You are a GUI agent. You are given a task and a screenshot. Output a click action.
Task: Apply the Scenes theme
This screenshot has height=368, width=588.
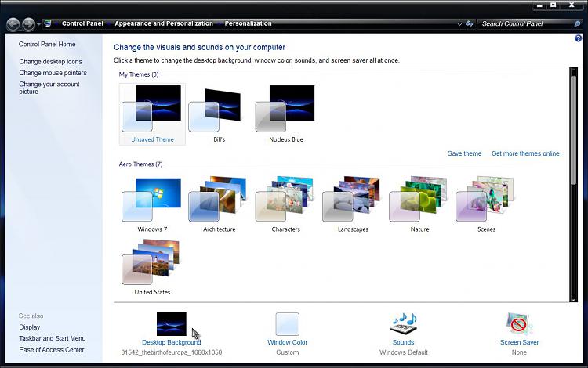tap(486, 204)
